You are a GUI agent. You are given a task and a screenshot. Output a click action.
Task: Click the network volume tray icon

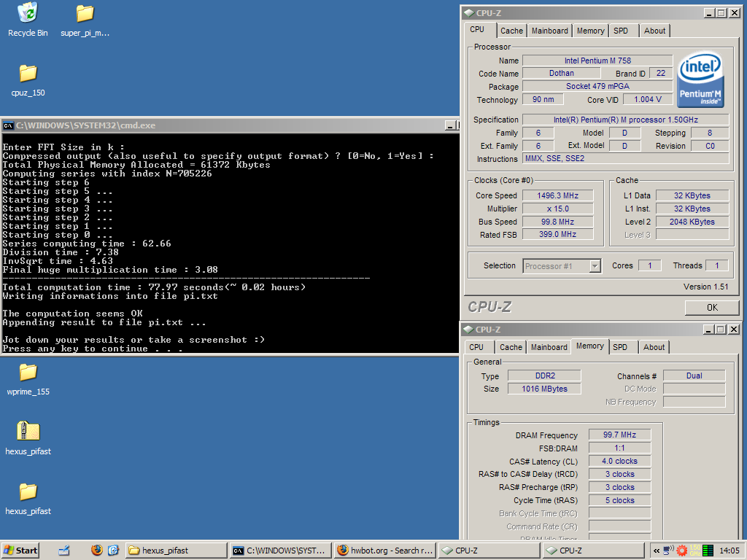click(669, 551)
